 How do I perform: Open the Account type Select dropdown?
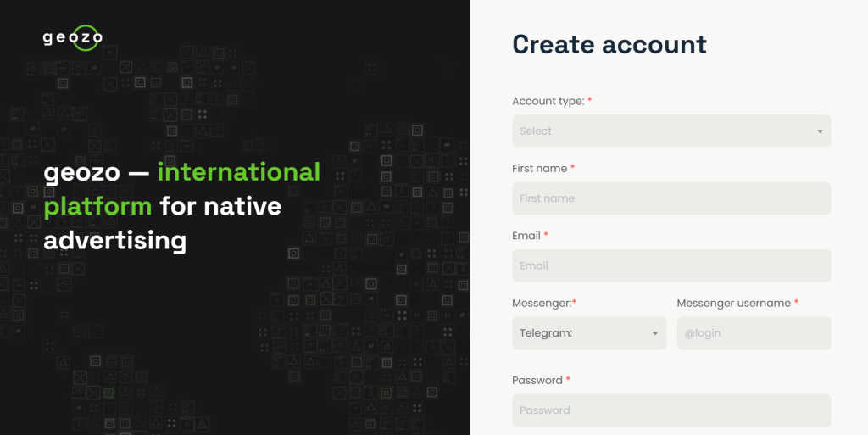671,131
